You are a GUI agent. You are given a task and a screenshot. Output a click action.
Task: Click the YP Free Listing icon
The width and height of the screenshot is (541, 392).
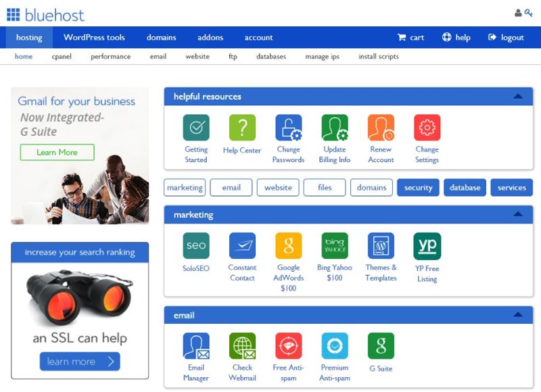427,246
